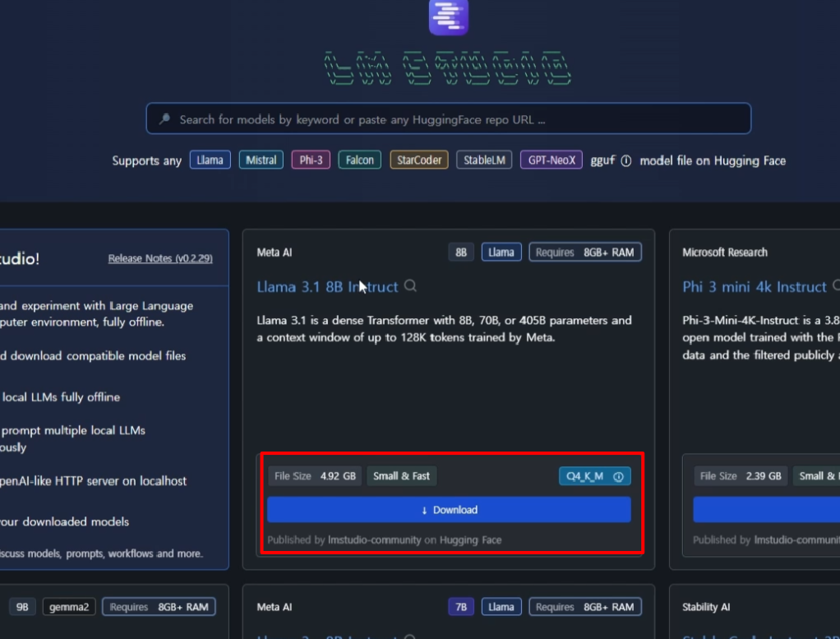Open the info icon on the Q4_K_M badge
The width and height of the screenshot is (840, 639).
[x=618, y=476]
